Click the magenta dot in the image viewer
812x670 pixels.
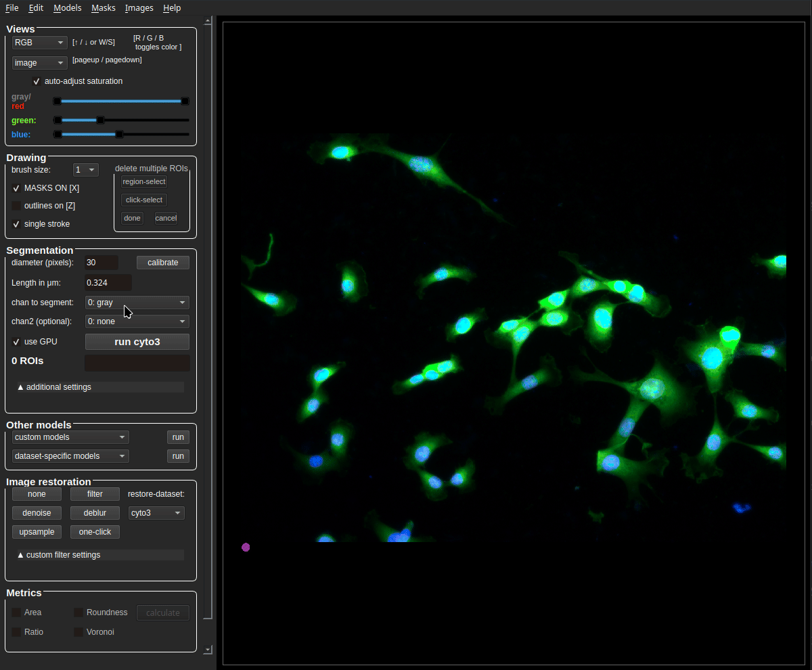(x=246, y=547)
